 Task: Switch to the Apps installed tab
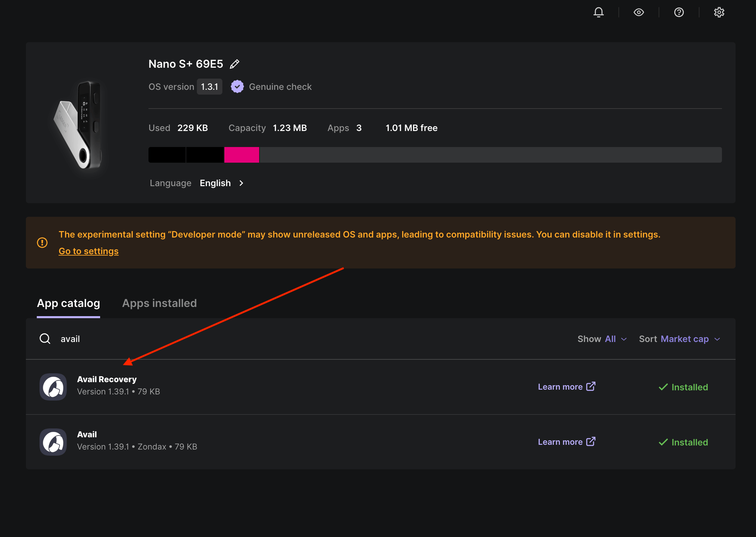[159, 303]
